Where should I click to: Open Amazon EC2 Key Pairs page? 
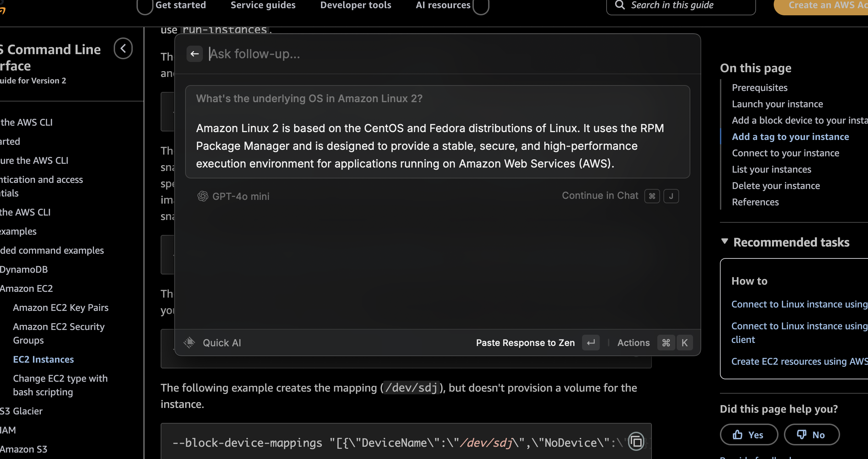tap(61, 307)
